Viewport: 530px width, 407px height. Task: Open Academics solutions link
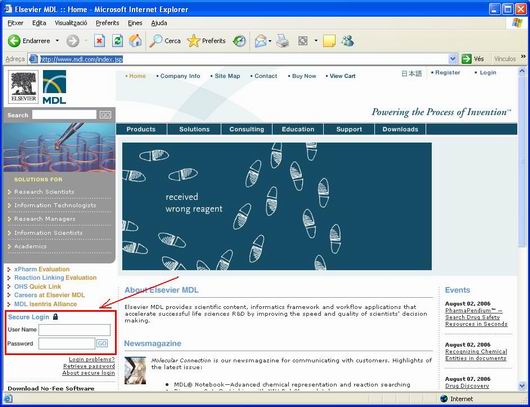[x=30, y=246]
